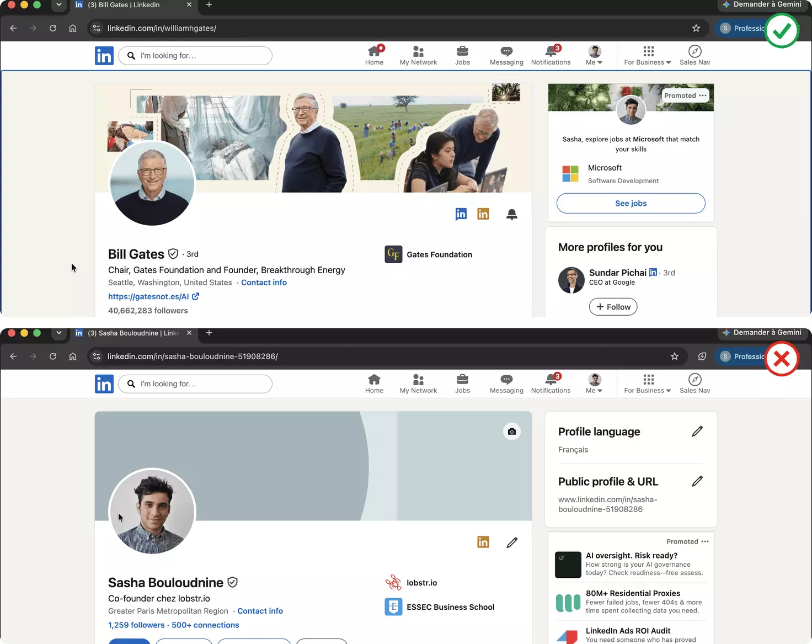Close the Sasha Bouloudnine | LinkedIn tab
Screen dimensions: 812x644
(x=189, y=333)
